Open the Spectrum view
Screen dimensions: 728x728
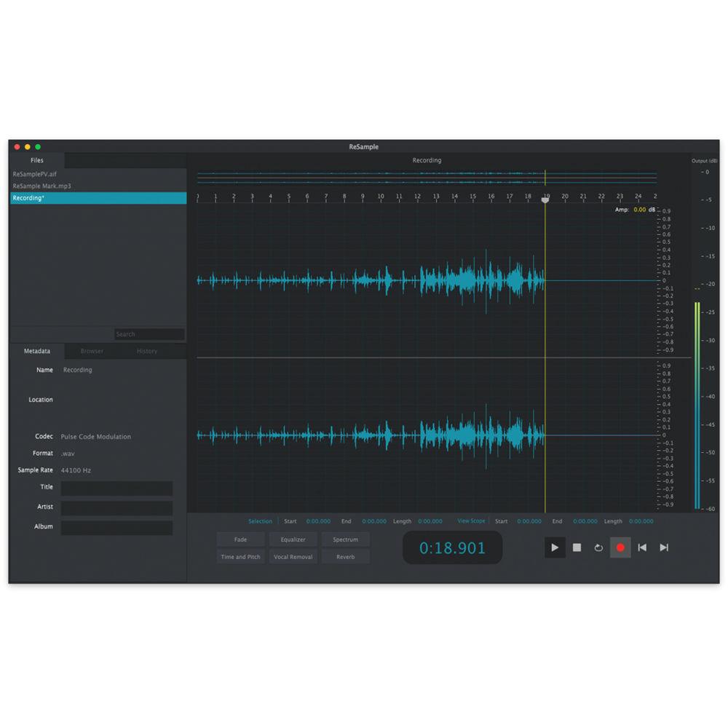345,539
